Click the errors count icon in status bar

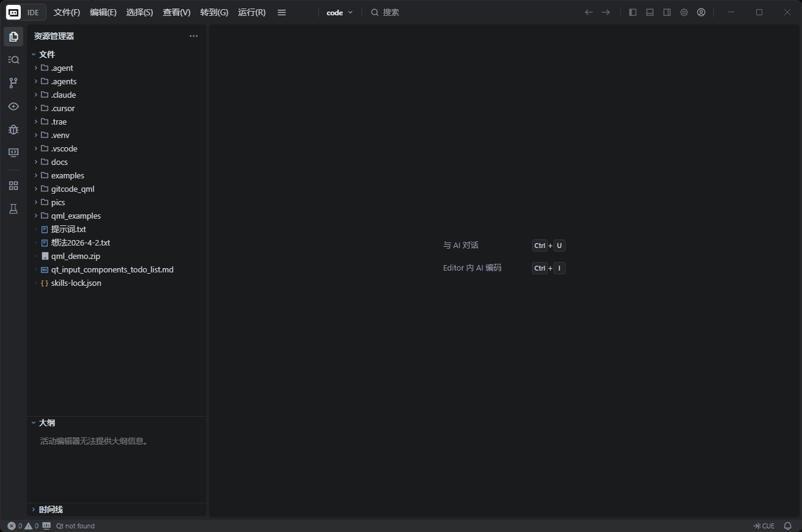(12, 526)
